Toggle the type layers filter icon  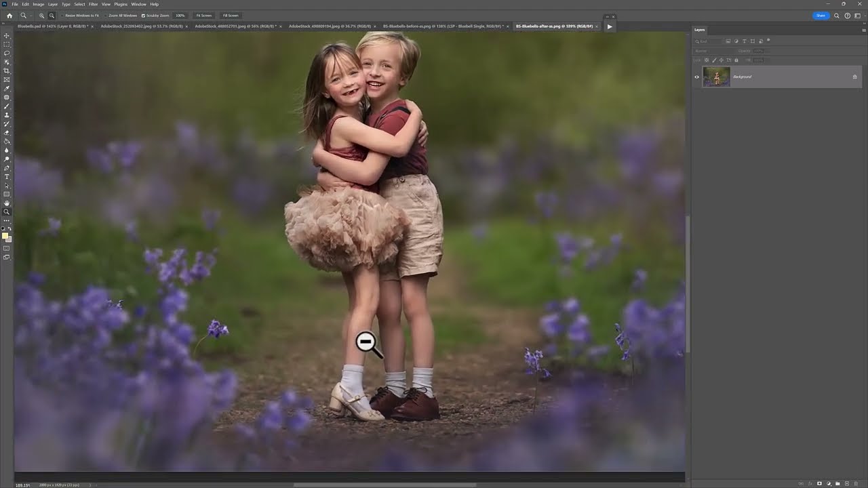(x=744, y=41)
